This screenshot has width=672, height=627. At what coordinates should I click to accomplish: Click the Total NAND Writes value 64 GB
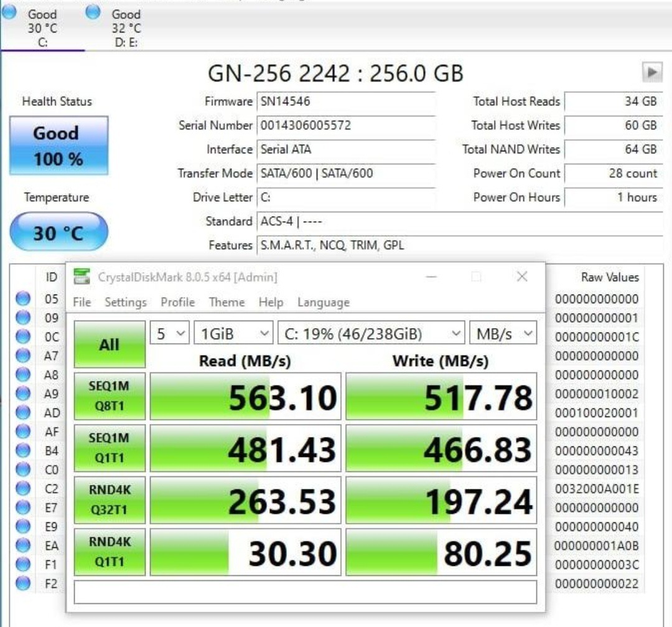coord(614,149)
